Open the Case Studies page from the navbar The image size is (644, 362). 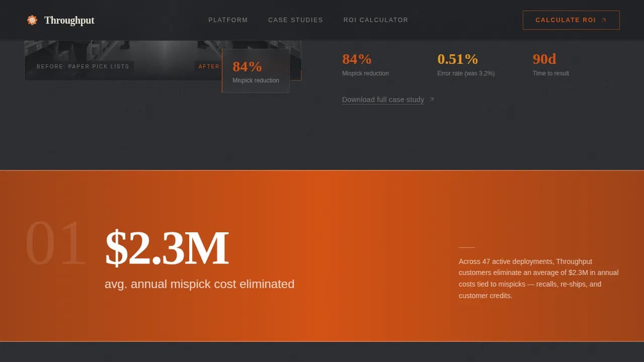(x=296, y=20)
